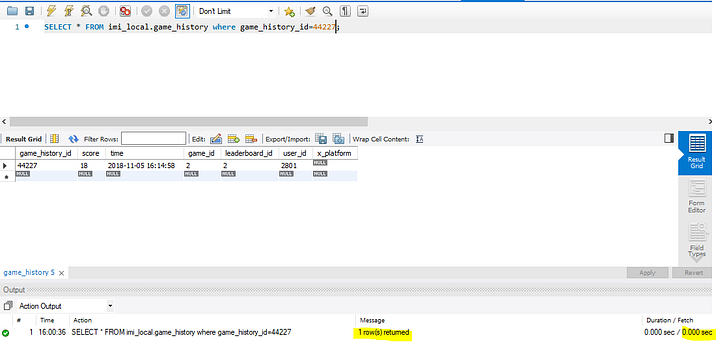Toggle Wrap Cell Content icon

pos(420,139)
